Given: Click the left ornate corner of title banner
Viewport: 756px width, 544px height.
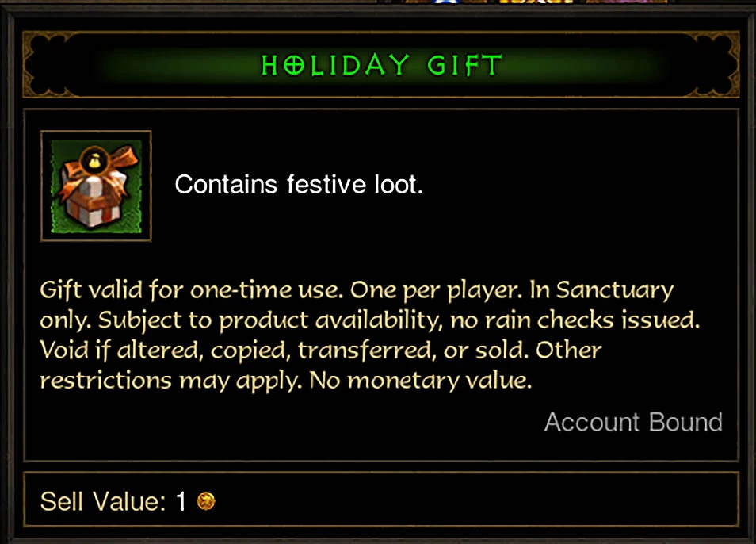Looking at the screenshot, I should point(48,64).
